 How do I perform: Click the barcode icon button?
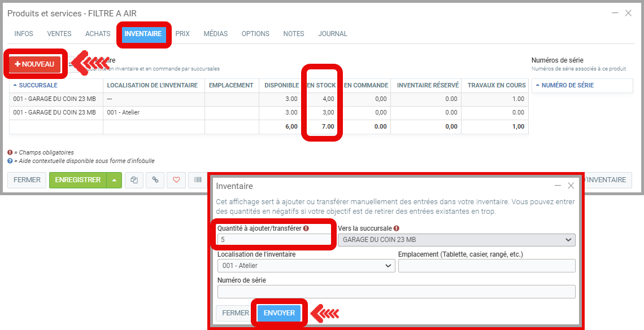[198, 180]
